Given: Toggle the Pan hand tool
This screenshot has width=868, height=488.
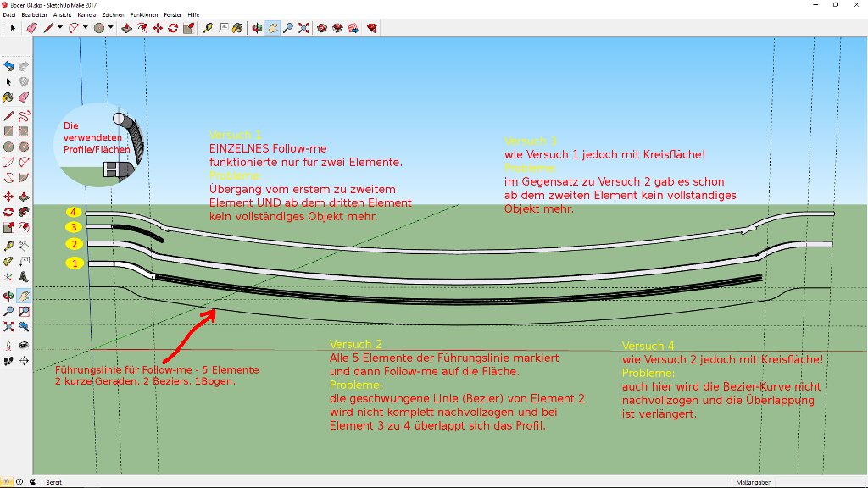Looking at the screenshot, I should click(x=273, y=28).
